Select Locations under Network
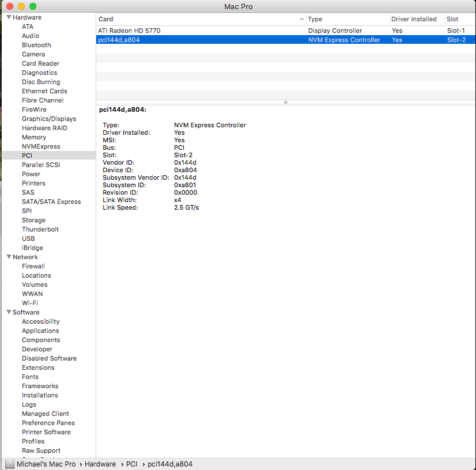Screen dimensions: 476x470 36,275
